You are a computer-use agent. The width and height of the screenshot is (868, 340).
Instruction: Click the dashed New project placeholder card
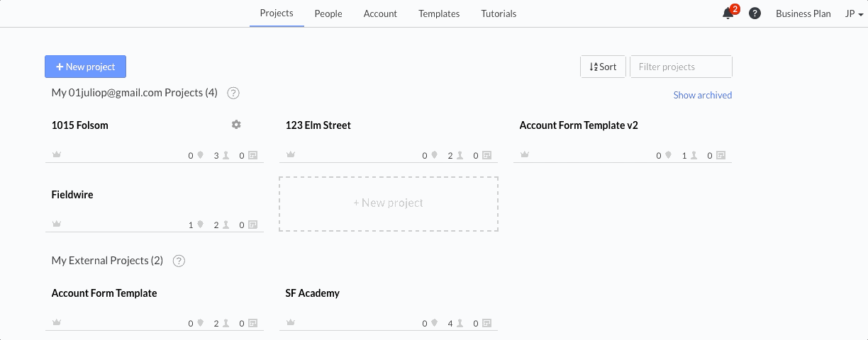389,203
